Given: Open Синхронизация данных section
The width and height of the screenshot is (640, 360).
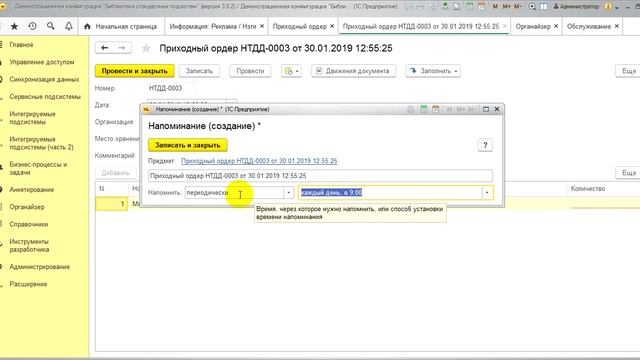Looking at the screenshot, I should (44, 79).
